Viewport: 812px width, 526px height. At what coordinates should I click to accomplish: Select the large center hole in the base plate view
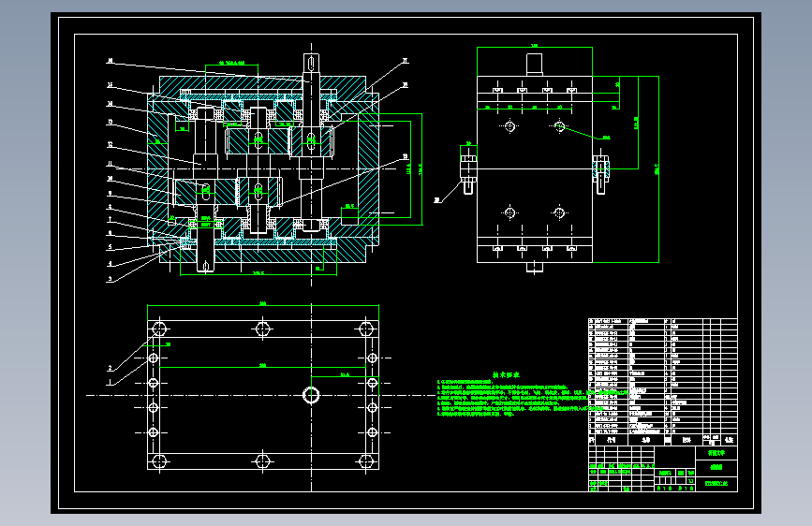coord(311,395)
